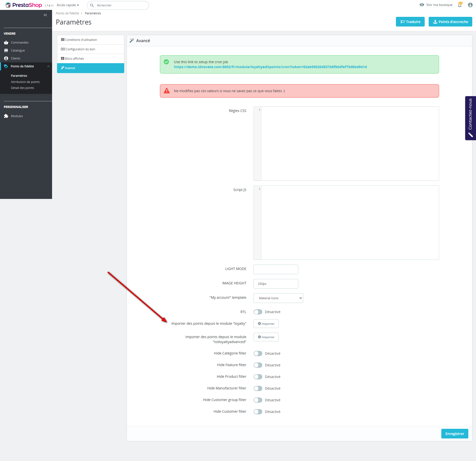Collapse the sidebar with double-chevron icon
The image size is (476, 461).
point(45,15)
